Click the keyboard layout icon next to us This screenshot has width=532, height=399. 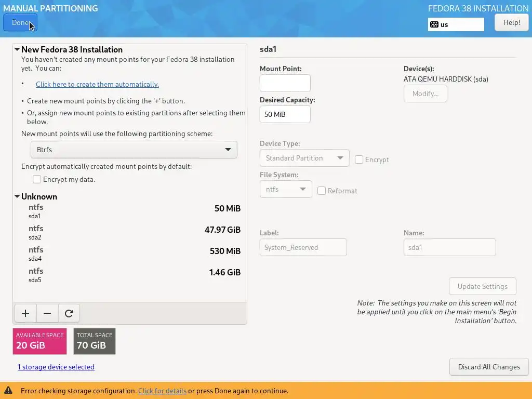coord(434,24)
